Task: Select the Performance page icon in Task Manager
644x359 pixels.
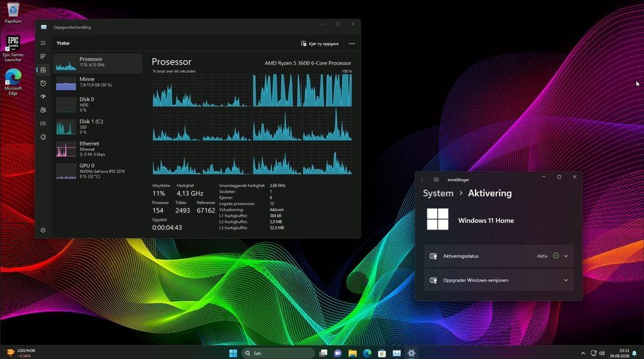Action: point(43,70)
